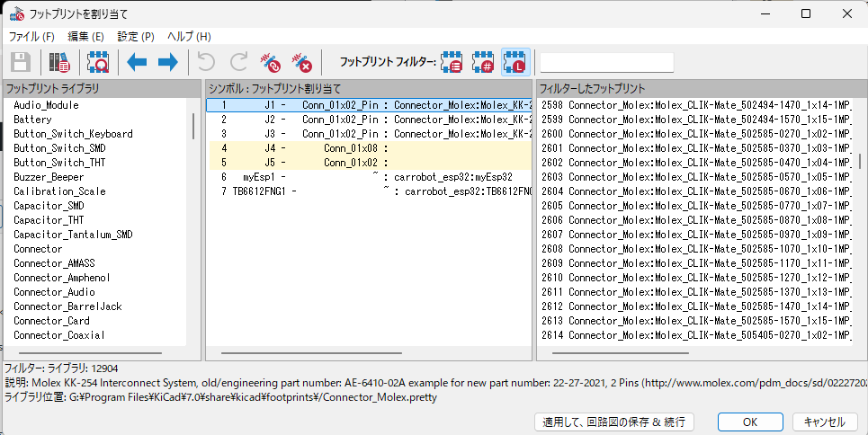Click the save footprint associations icon

[21, 62]
